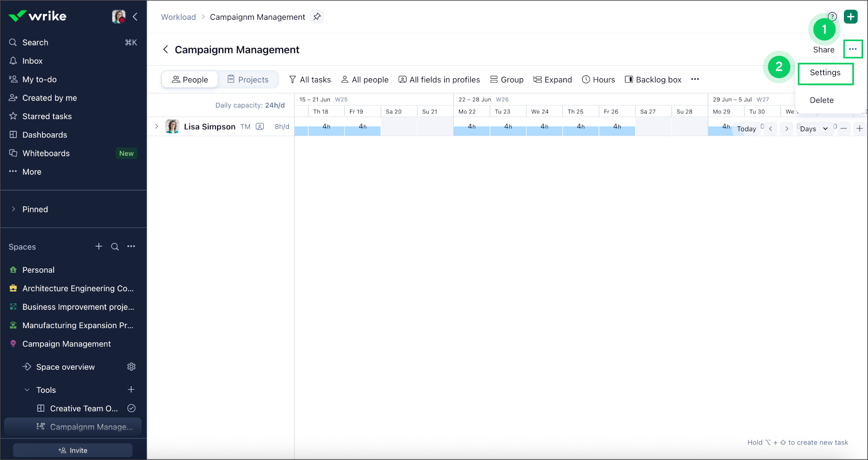The image size is (868, 460).
Task: Switch to the Projects tab
Action: click(248, 80)
